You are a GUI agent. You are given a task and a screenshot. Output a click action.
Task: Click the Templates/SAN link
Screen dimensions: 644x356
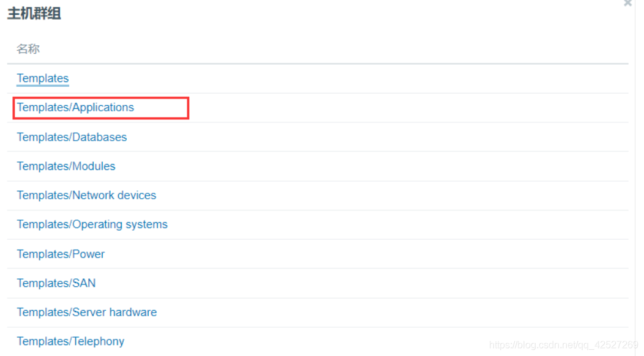[x=56, y=283]
